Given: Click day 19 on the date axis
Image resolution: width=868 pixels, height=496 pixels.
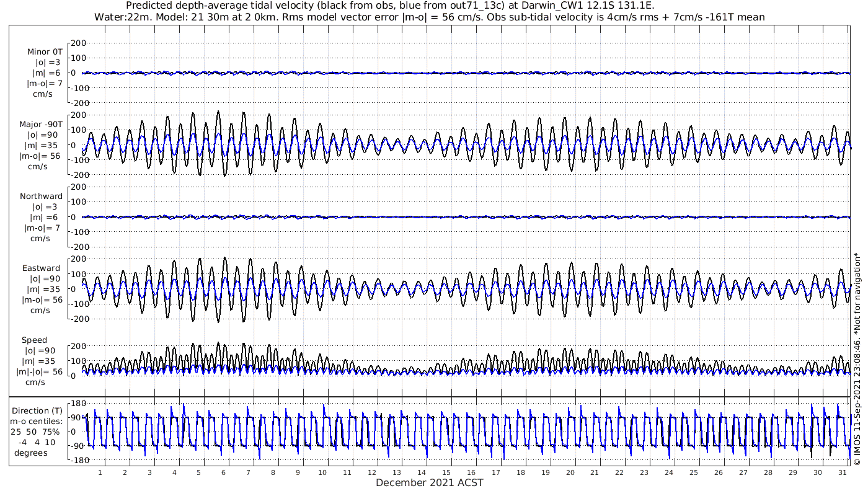Looking at the screenshot, I should pyautogui.click(x=545, y=472).
